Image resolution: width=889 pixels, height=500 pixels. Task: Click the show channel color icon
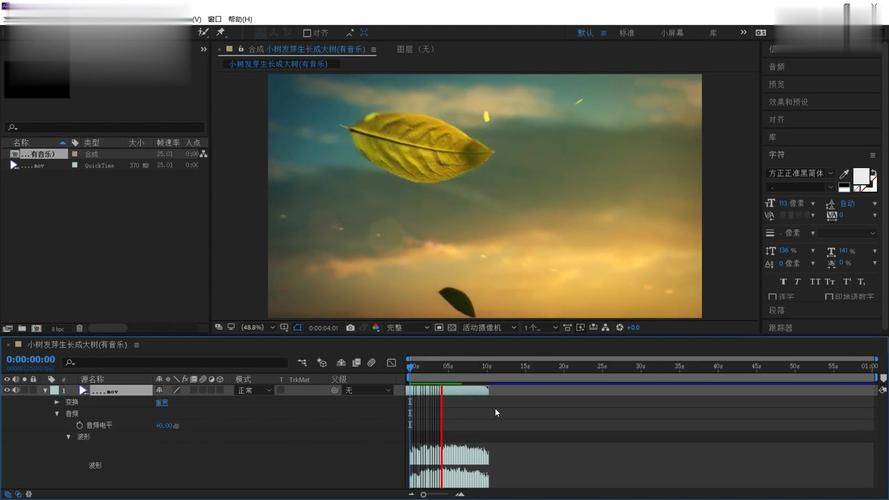(x=376, y=327)
